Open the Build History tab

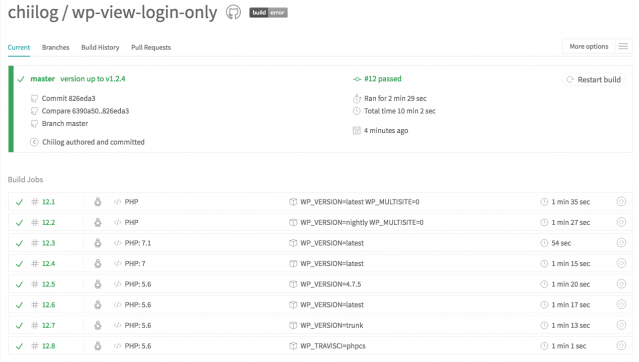(x=100, y=47)
